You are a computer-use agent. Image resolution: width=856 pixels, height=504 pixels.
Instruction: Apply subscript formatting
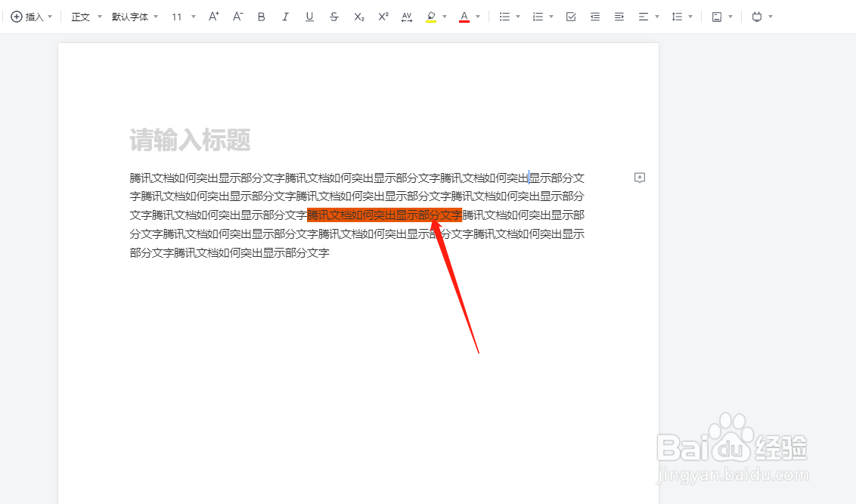(358, 17)
